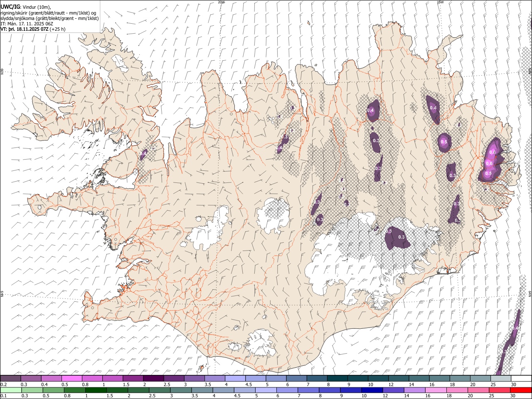Select the crimson rain swatch at 25
The height and width of the screenshot is (399, 532).
click(x=499, y=390)
